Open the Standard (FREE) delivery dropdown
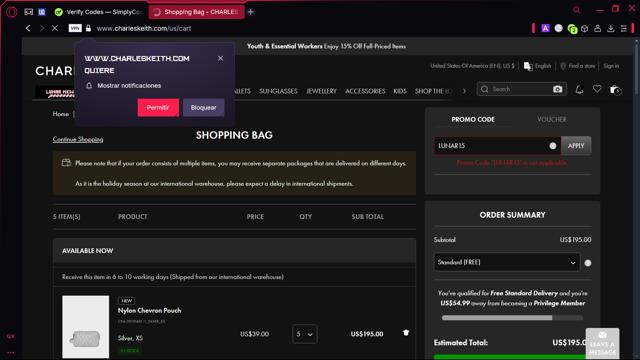The image size is (640, 360). 507,262
